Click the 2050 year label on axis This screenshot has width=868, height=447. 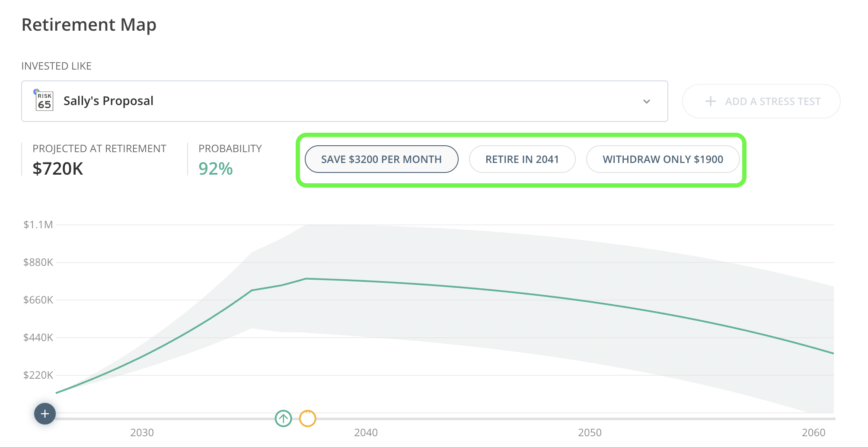[590, 432]
